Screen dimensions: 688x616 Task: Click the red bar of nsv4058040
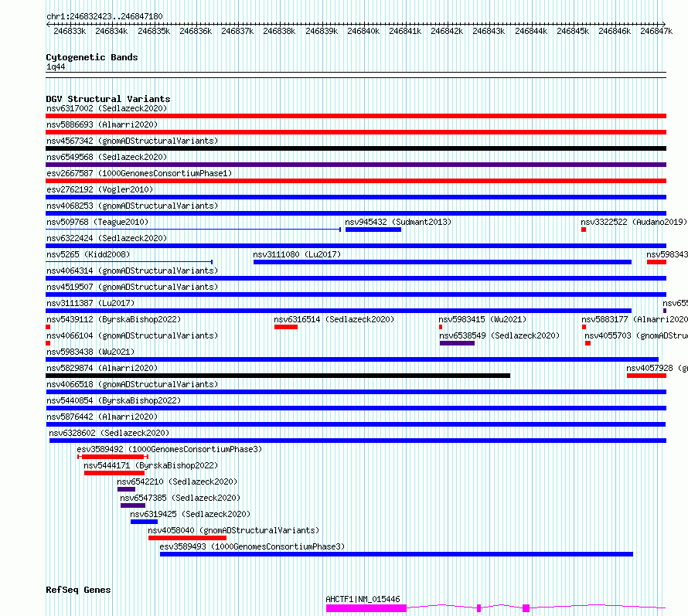pos(187,538)
